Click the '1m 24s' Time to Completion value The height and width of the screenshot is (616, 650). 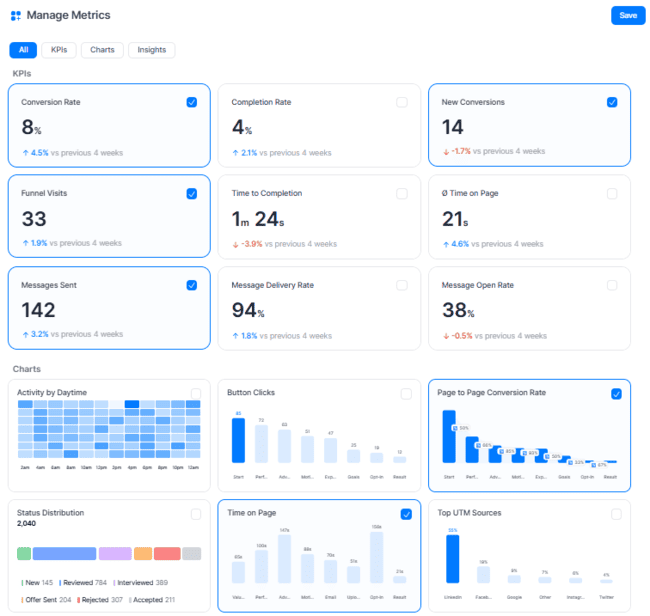click(x=258, y=219)
